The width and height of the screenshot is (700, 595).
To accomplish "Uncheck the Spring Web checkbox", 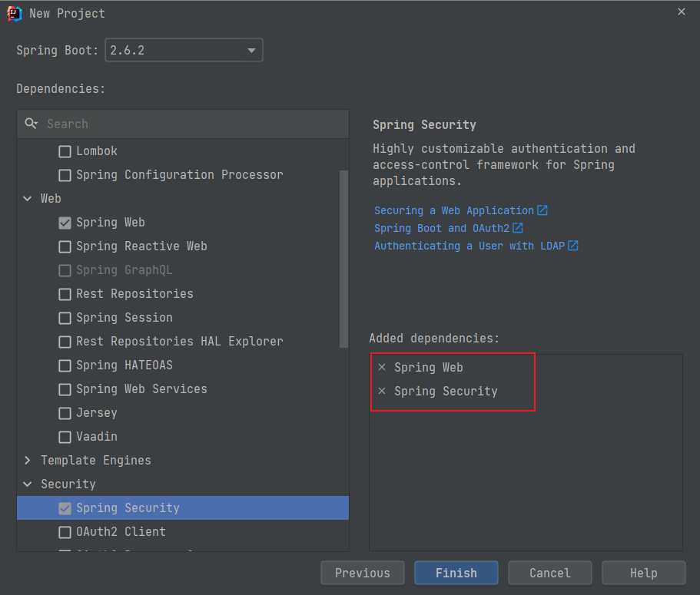I will pos(65,223).
